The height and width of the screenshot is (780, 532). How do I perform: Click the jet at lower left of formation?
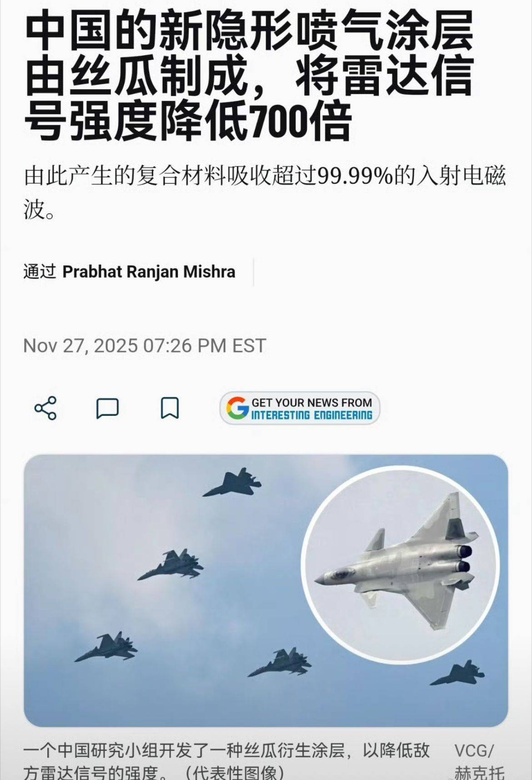(106, 646)
